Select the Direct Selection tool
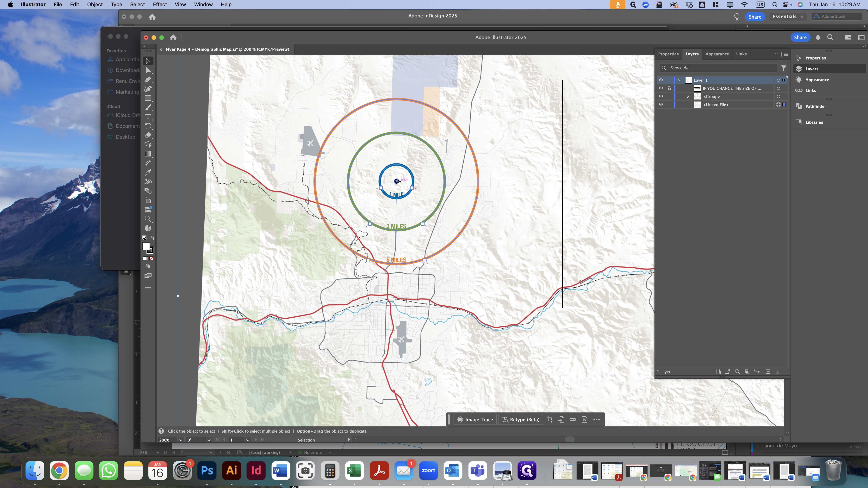The width and height of the screenshot is (868, 488). coord(148,70)
